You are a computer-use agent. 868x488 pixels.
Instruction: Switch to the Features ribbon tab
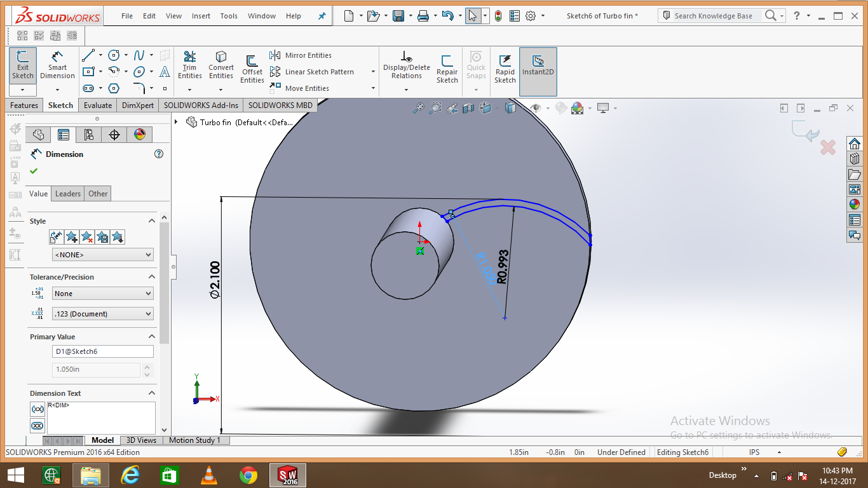[x=24, y=105]
